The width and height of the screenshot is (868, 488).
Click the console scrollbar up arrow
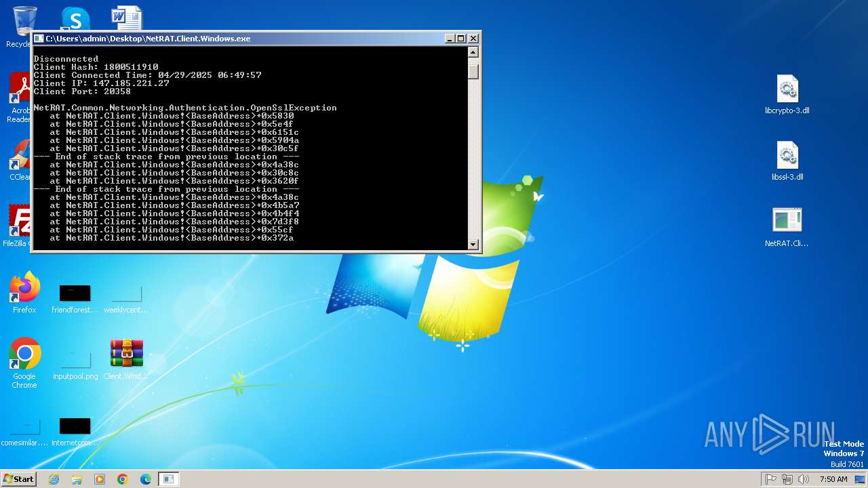click(473, 52)
